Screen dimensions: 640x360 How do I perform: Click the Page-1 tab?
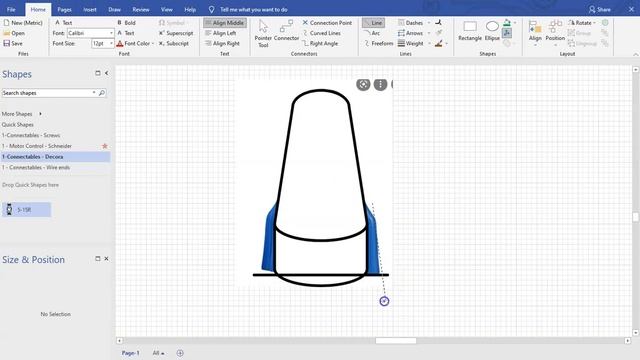point(130,353)
